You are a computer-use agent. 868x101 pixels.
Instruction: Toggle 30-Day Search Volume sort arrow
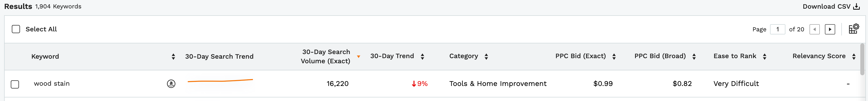(x=359, y=57)
